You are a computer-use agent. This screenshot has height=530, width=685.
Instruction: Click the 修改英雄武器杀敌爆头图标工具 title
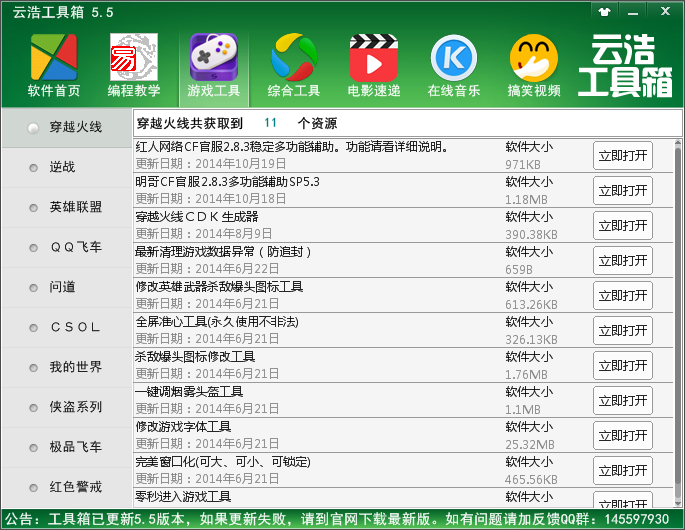(219, 287)
